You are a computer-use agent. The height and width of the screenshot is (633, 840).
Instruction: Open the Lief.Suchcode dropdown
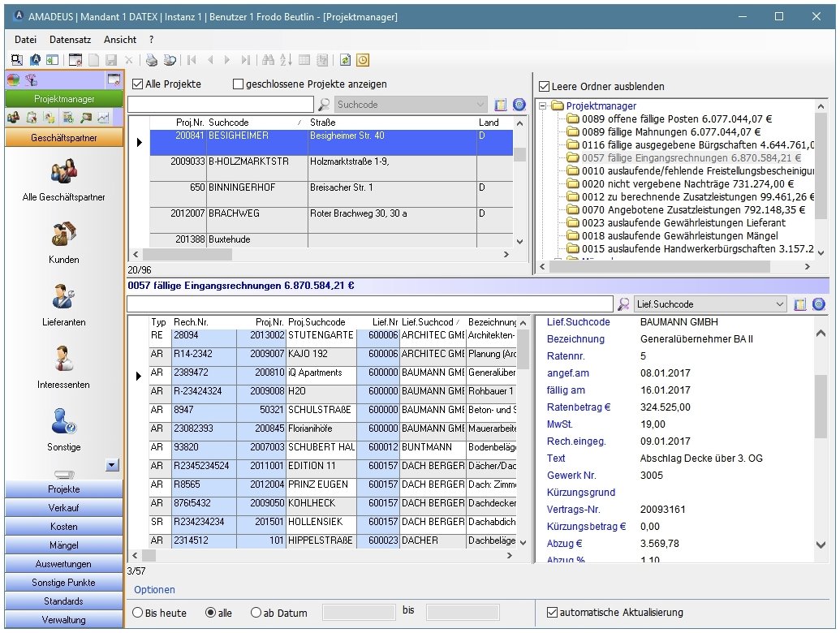click(x=780, y=304)
